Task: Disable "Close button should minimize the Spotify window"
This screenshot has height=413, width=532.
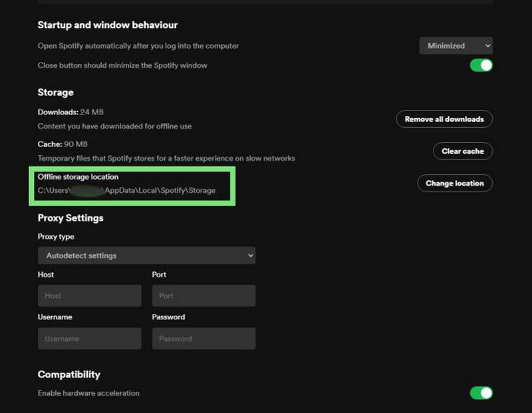Action: [479, 67]
